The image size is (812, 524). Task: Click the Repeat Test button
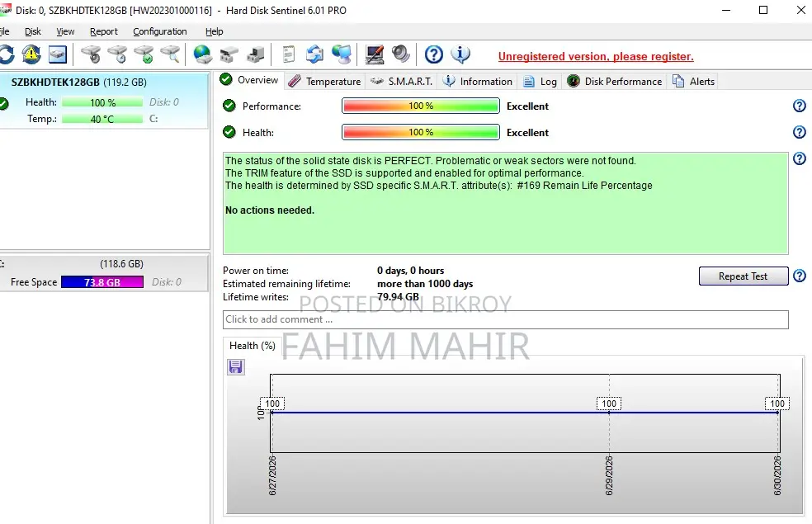[744, 276]
